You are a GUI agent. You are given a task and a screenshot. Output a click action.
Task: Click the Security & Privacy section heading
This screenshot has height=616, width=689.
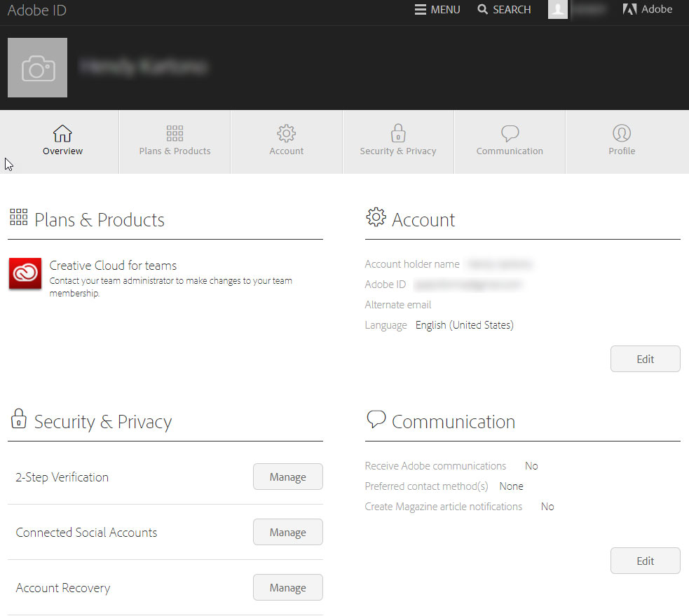tap(103, 422)
